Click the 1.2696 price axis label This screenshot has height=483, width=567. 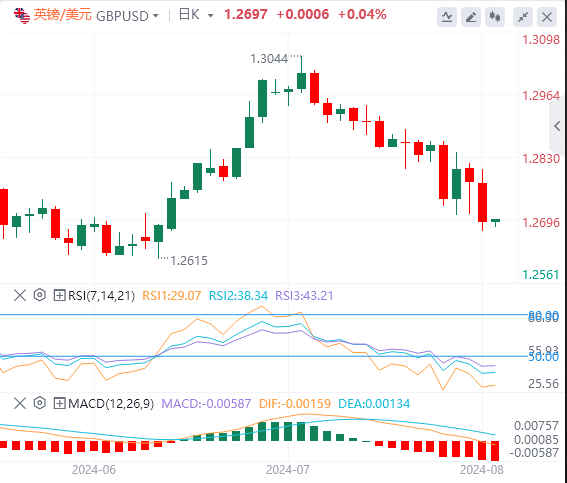[x=541, y=223]
